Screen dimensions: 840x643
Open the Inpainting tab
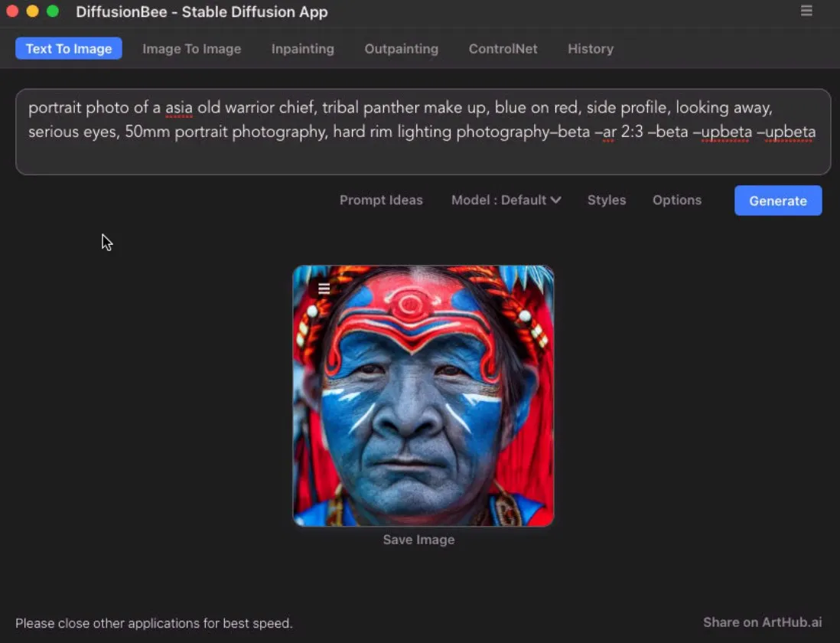[302, 49]
